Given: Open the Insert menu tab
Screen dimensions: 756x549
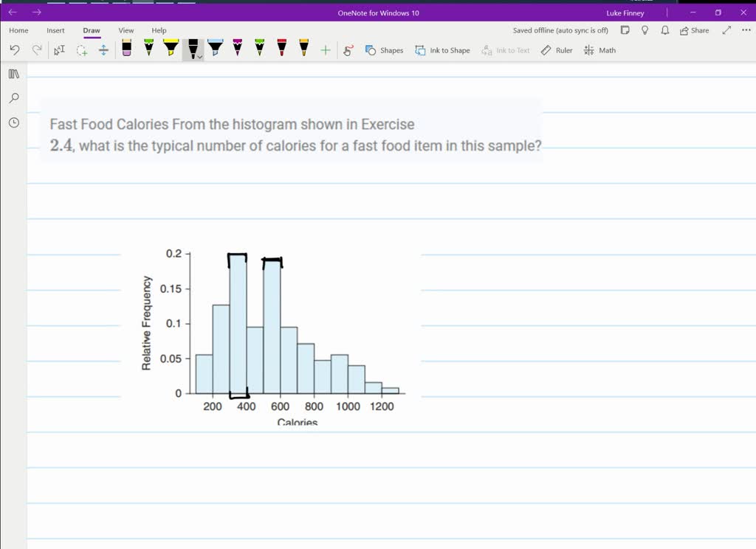Looking at the screenshot, I should [55, 30].
